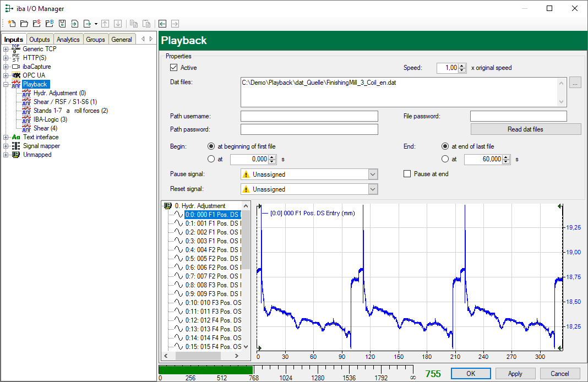The height and width of the screenshot is (382, 588).
Task: Click the Open folder toolbar icon
Action: [24, 24]
